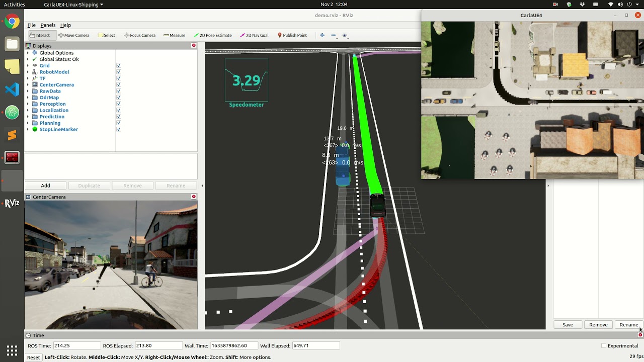Show applications grid in the dock
The height and width of the screenshot is (362, 644).
(x=12, y=350)
